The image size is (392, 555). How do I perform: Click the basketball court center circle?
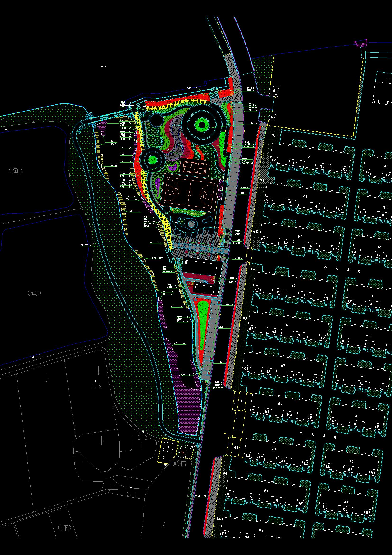[190, 193]
